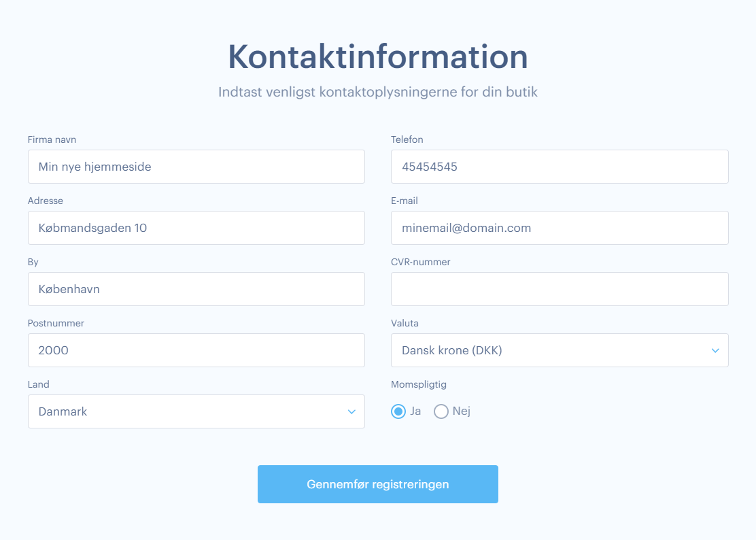Click the Firma navn input field
The width and height of the screenshot is (756, 540).
196,167
